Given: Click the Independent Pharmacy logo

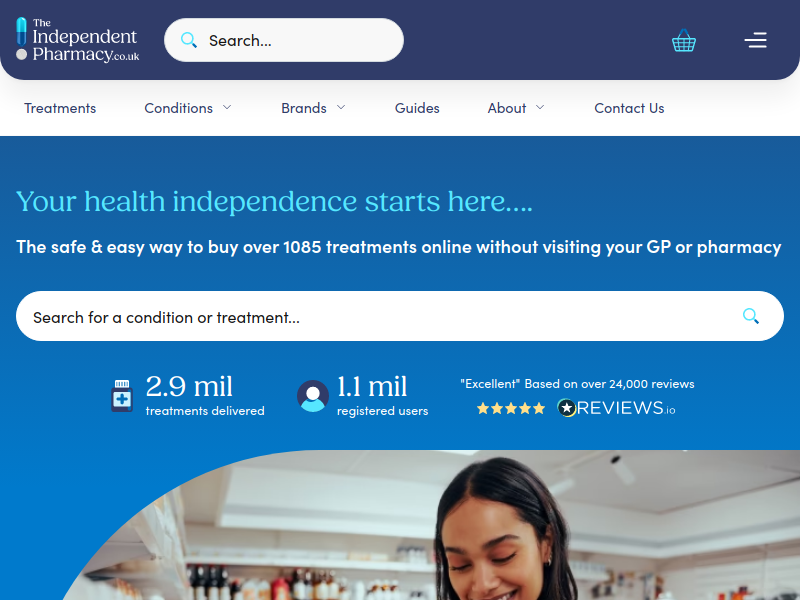Looking at the screenshot, I should point(78,40).
